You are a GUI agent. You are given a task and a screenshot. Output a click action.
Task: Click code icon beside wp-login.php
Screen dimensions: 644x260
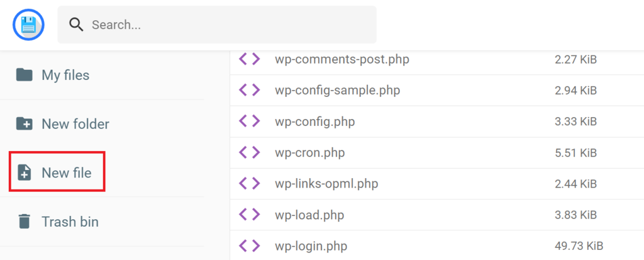tap(249, 245)
